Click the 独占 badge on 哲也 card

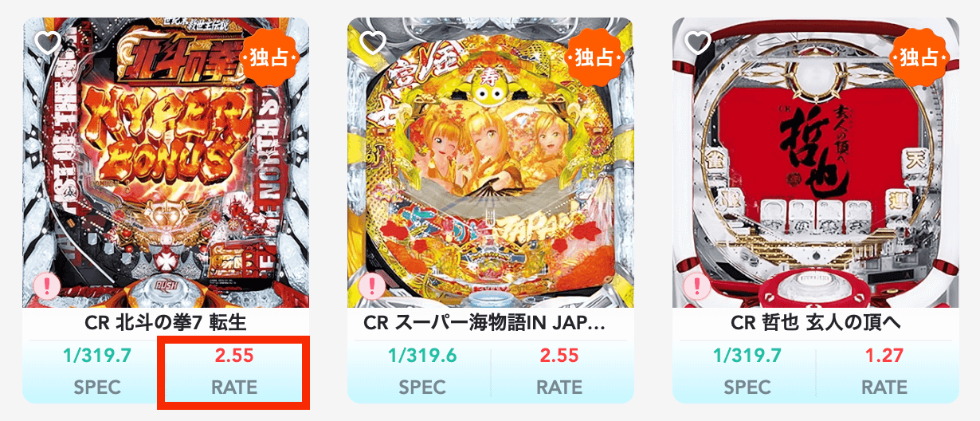click(918, 58)
